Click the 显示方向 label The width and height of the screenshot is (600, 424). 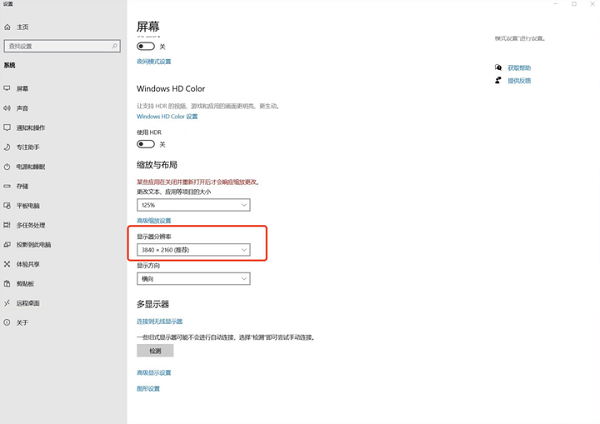tap(148, 266)
